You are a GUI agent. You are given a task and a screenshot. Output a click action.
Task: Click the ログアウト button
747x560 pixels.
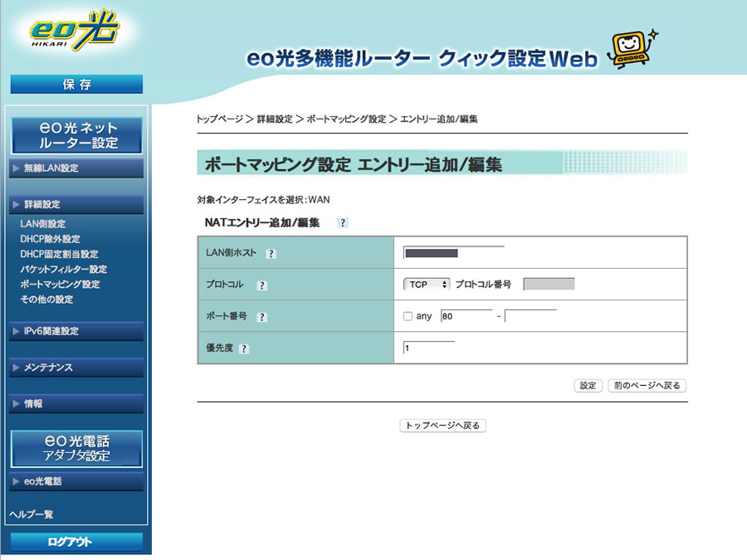(x=76, y=542)
